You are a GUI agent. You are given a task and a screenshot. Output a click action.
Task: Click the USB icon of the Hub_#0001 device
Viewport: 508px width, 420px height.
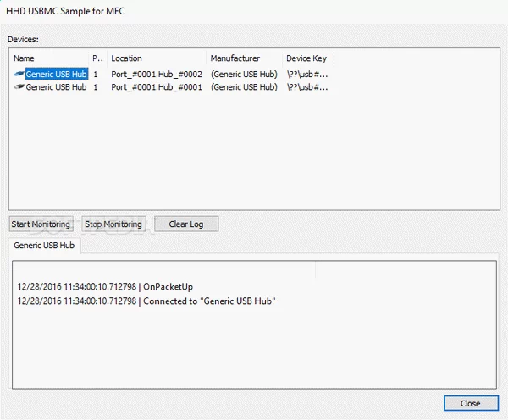pos(19,87)
